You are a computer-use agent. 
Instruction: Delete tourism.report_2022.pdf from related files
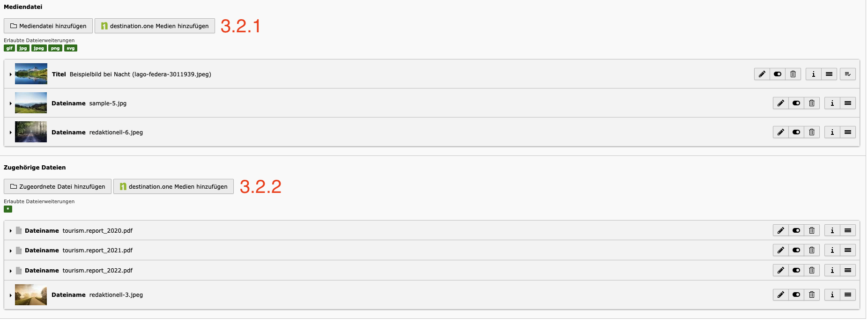pos(812,270)
